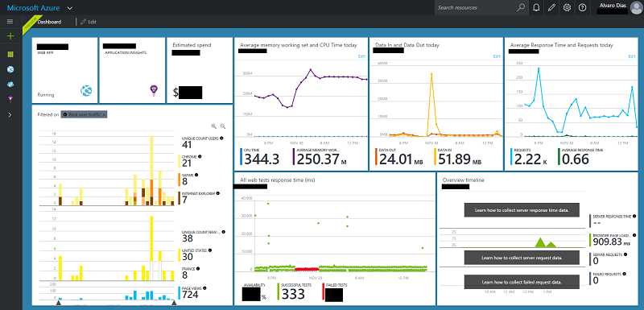Screen dimensions: 644x310
Task: Click the Page Views value 724
Action: tap(190, 295)
